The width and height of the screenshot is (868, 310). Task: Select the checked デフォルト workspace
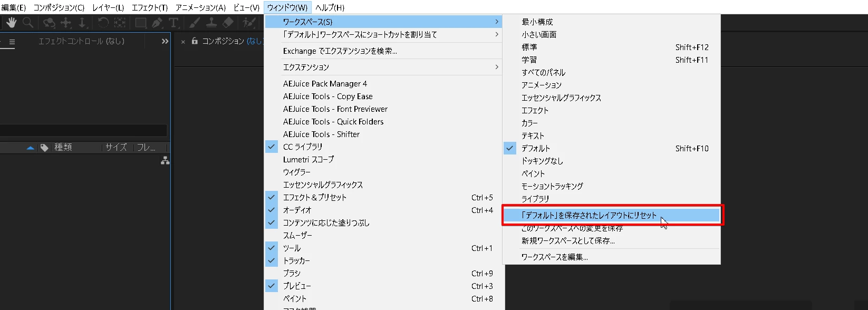click(612, 149)
